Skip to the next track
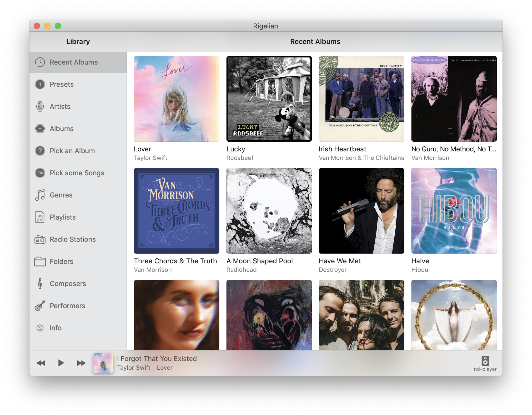532x415 pixels. (81, 363)
